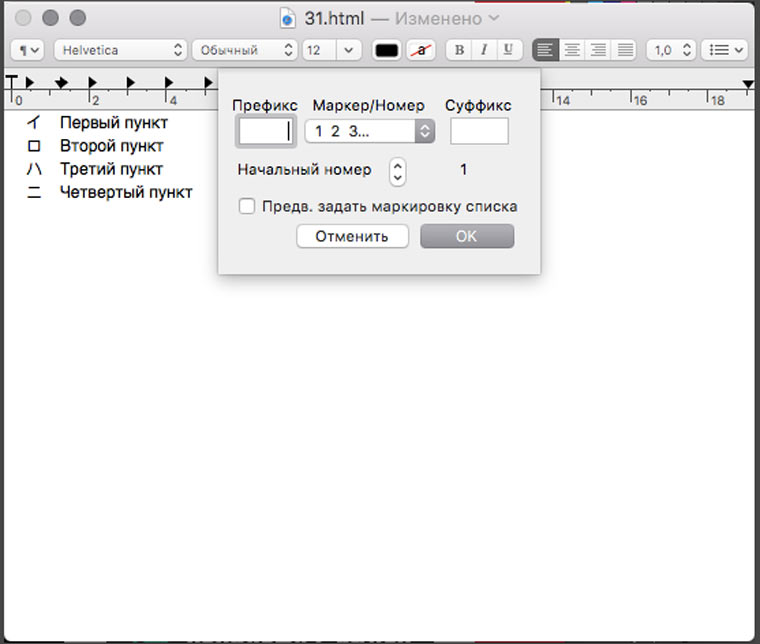Align text to the left
The width and height of the screenshot is (760, 644).
pyautogui.click(x=545, y=50)
